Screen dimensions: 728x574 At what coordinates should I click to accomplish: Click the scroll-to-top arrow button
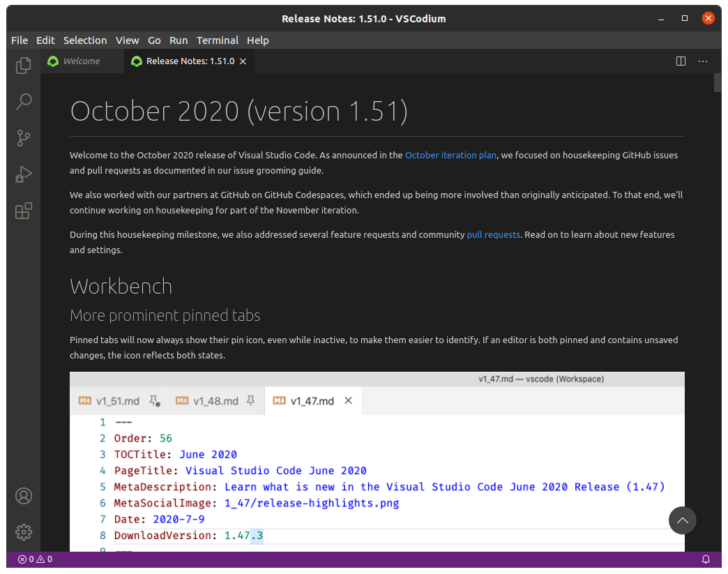tap(683, 520)
